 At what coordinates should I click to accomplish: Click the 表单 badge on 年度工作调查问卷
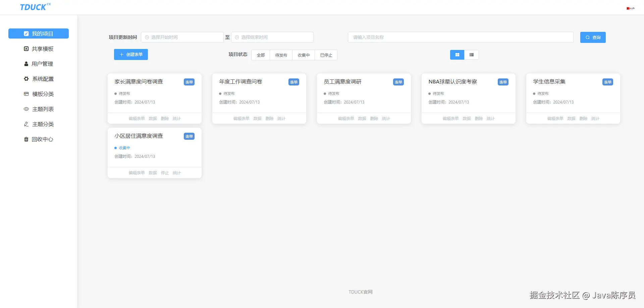coord(294,82)
